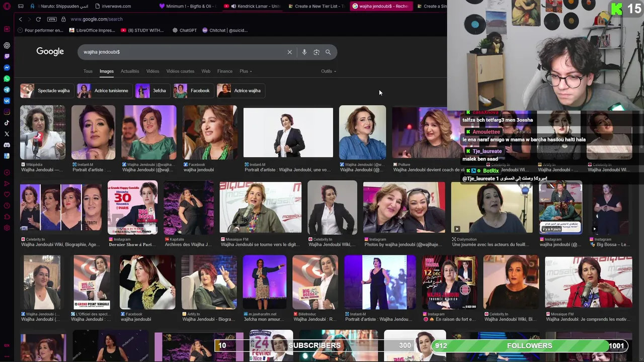
Task: Open the m.jawharafm.net 3efcha mon amour image
Action: [x=265, y=283]
